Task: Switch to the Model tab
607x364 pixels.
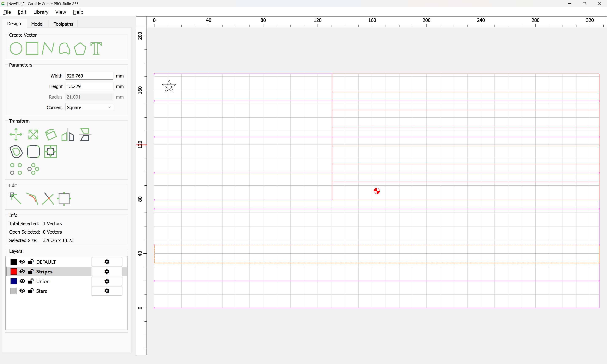Action: pos(37,24)
